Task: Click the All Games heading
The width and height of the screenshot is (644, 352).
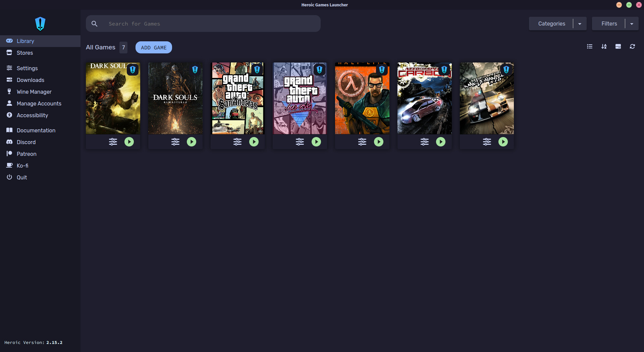Action: 101,47
